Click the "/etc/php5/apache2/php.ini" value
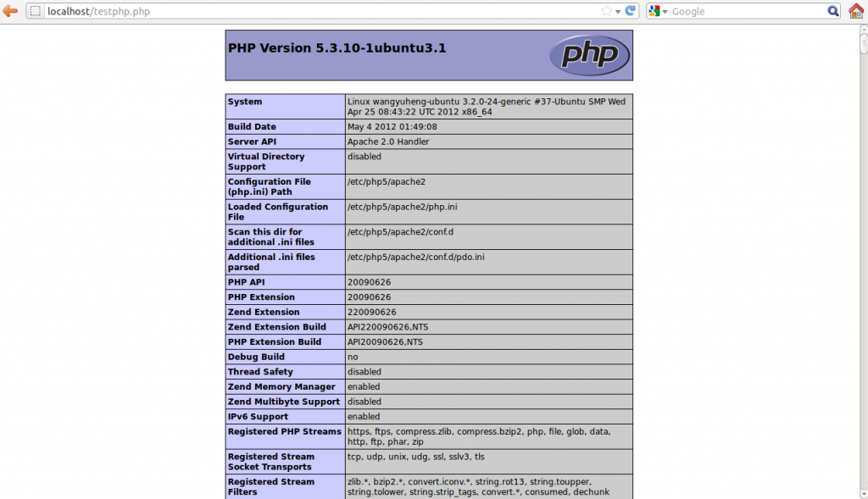The image size is (868, 499). [x=403, y=207]
